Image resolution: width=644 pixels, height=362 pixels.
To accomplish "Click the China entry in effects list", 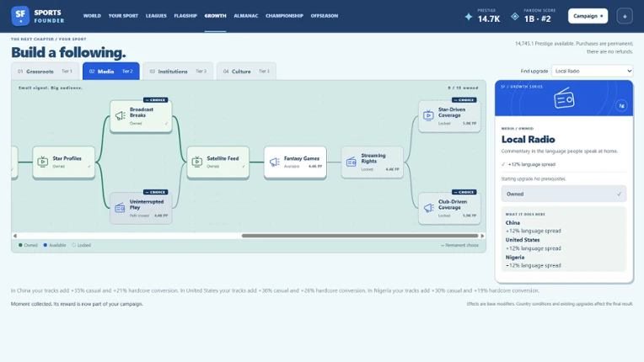I will [x=513, y=222].
